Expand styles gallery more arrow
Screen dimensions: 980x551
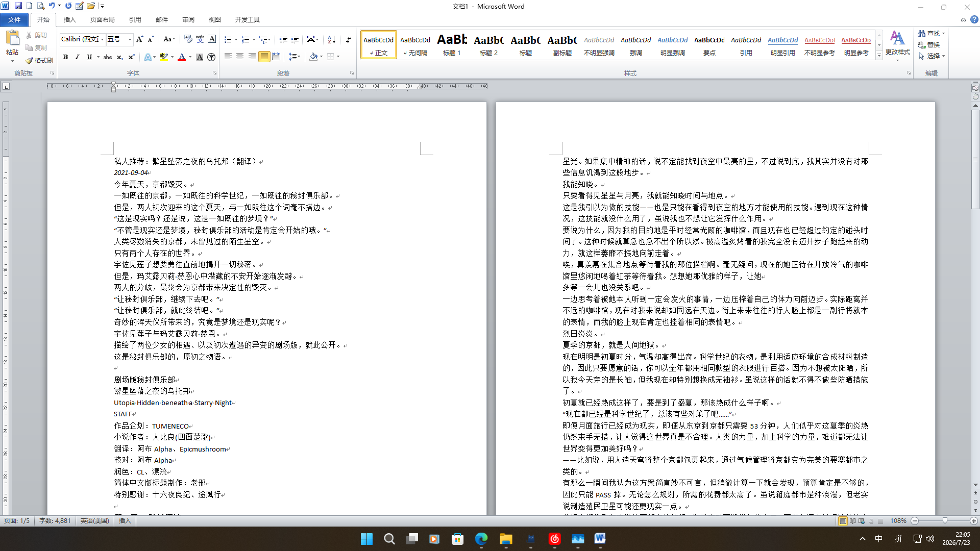point(879,56)
